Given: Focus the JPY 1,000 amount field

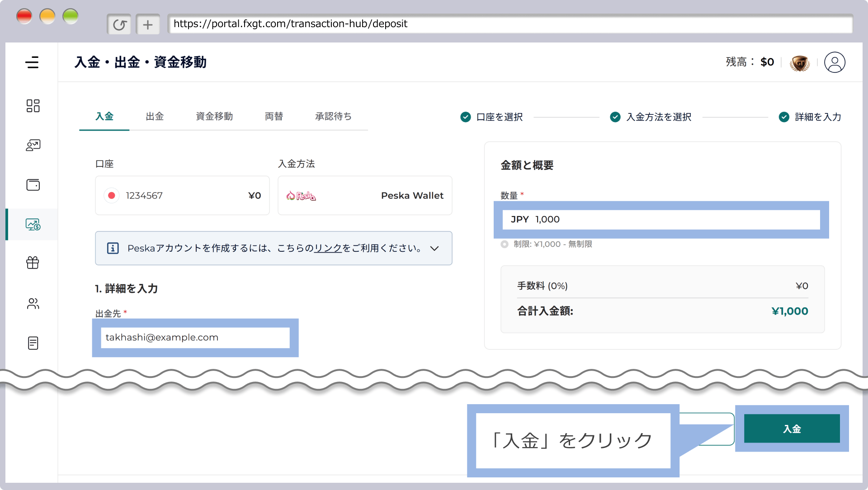Looking at the screenshot, I should point(661,220).
